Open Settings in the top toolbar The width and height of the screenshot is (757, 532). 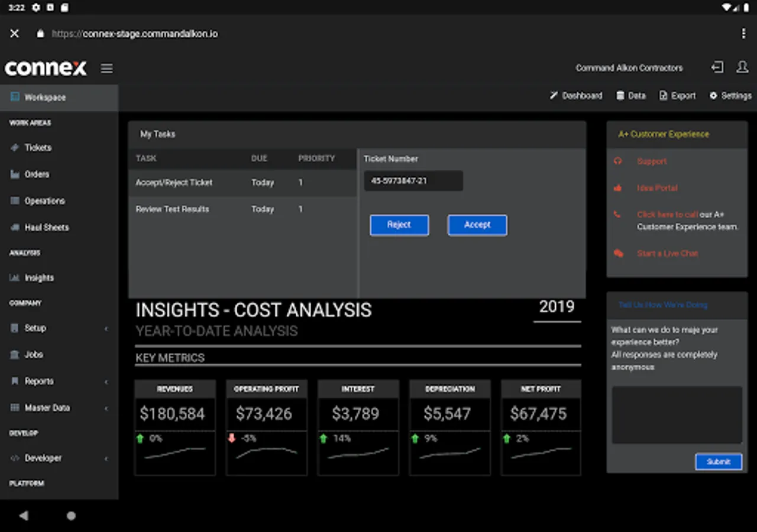(730, 96)
